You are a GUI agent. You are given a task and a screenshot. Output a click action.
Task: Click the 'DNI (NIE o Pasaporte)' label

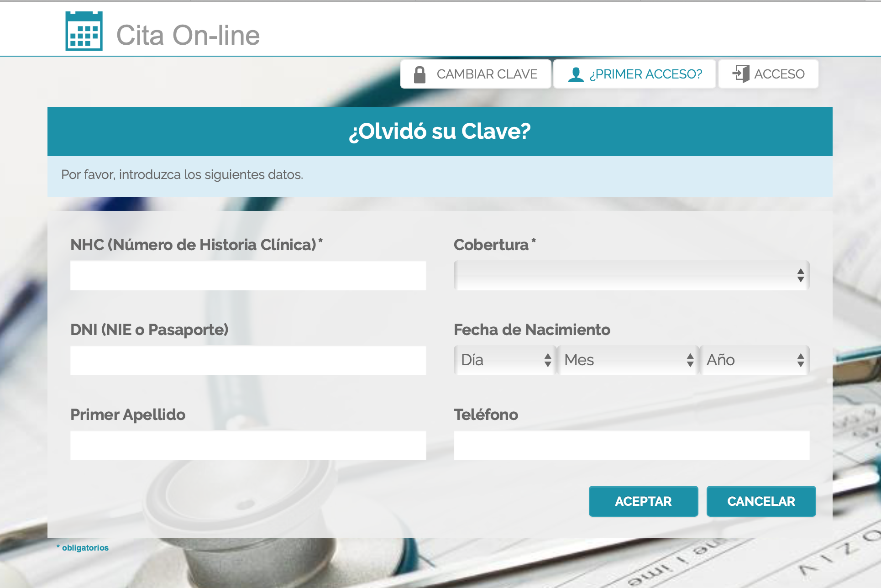click(x=149, y=330)
